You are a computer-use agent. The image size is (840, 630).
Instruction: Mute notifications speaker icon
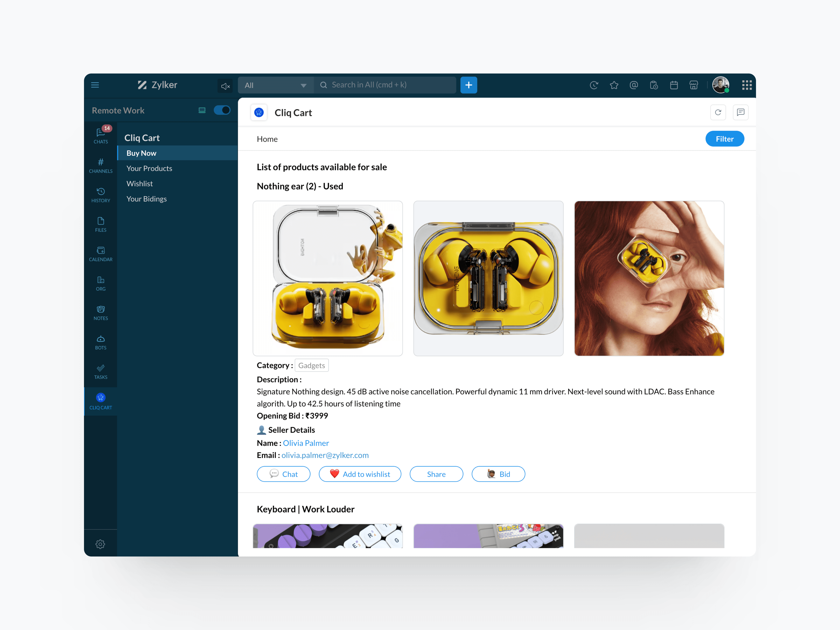click(x=225, y=86)
